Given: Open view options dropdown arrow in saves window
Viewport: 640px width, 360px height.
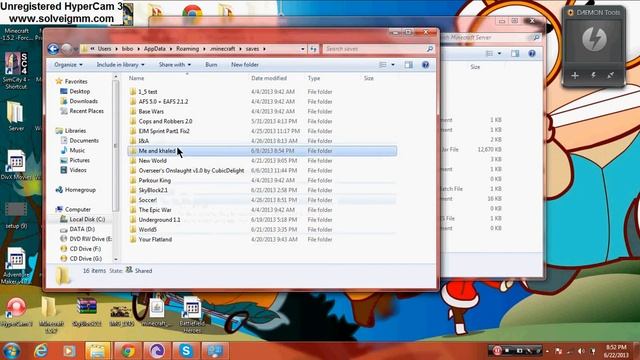Looking at the screenshot, I should (x=393, y=65).
